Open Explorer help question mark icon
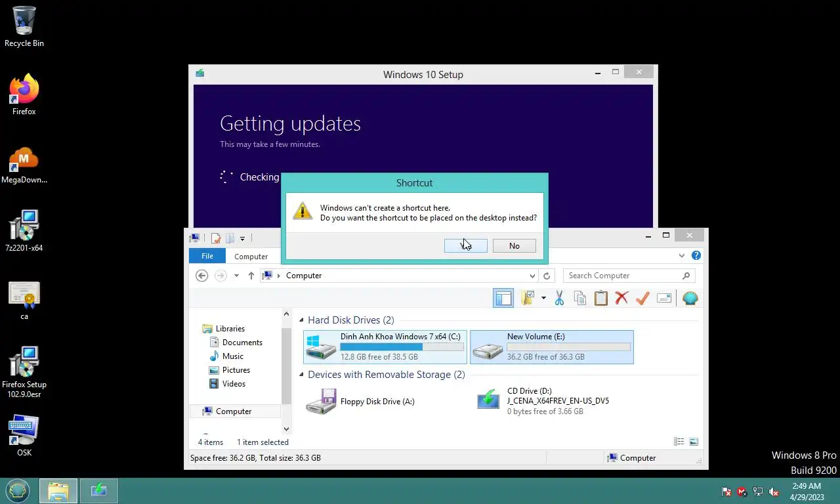The image size is (840, 504). [696, 256]
